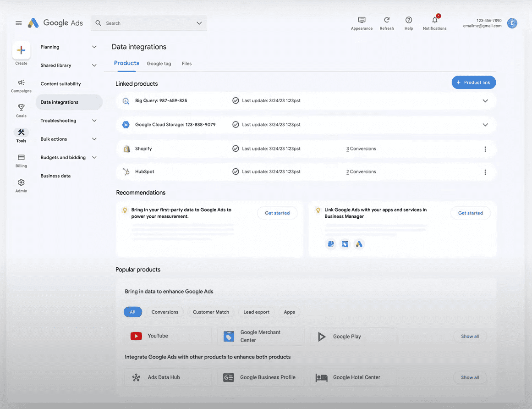This screenshot has height=409, width=532.
Task: Open Shopify 3 Conversions link
Action: pos(361,149)
